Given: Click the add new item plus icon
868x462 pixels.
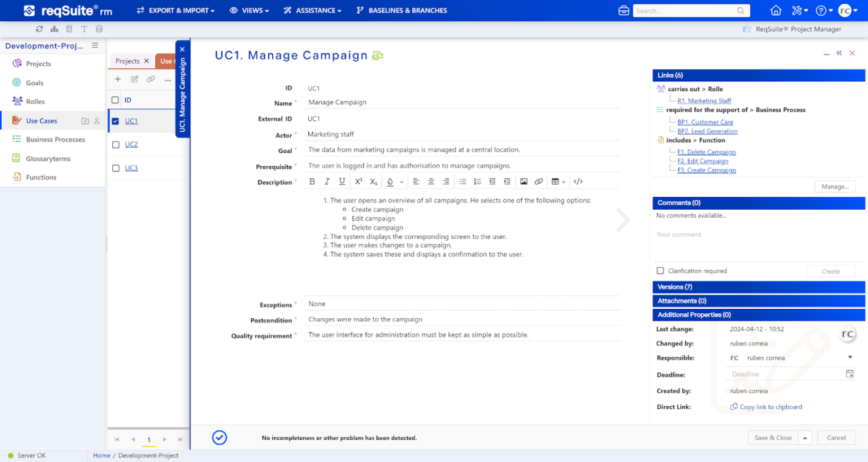Looking at the screenshot, I should click(x=118, y=79).
